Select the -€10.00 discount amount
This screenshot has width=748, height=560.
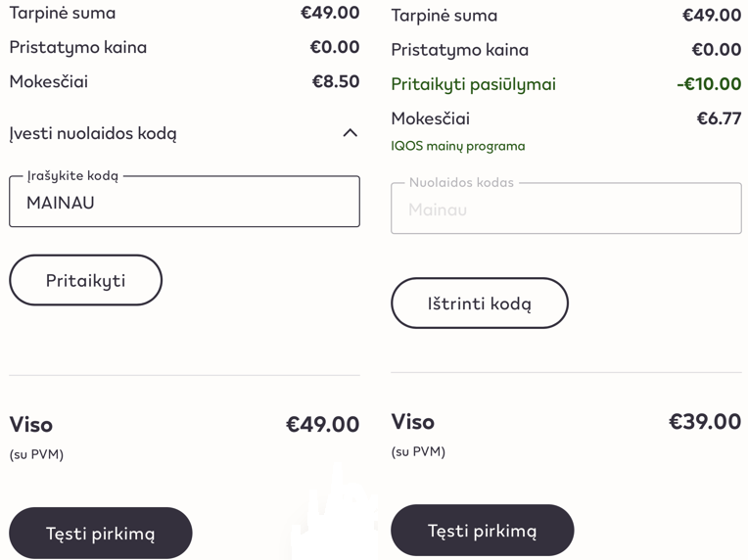709,84
